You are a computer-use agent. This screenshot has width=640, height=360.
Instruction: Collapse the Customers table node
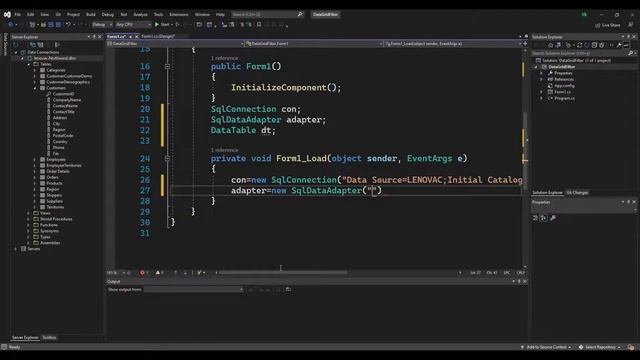pos(35,88)
